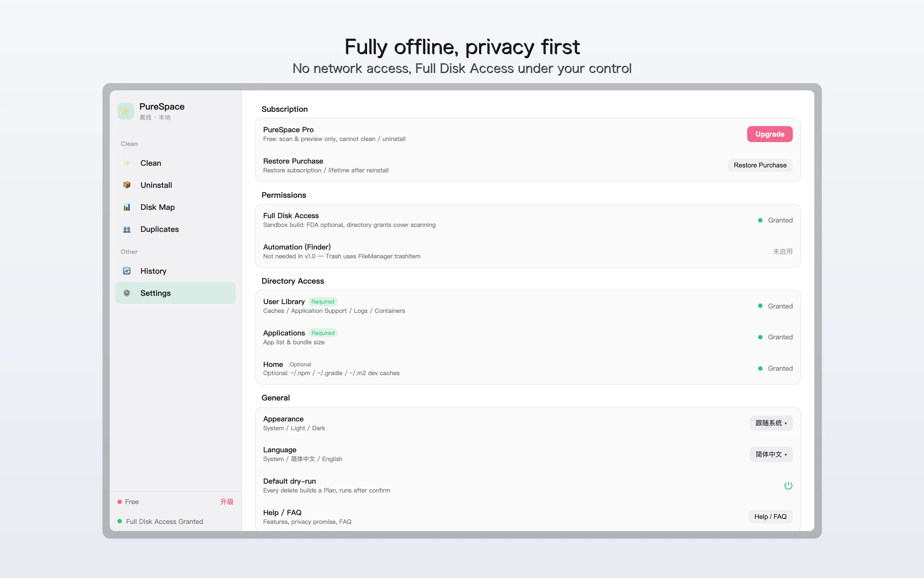Click the PureSpace Pro title
This screenshot has height=578, width=924.
click(x=288, y=130)
